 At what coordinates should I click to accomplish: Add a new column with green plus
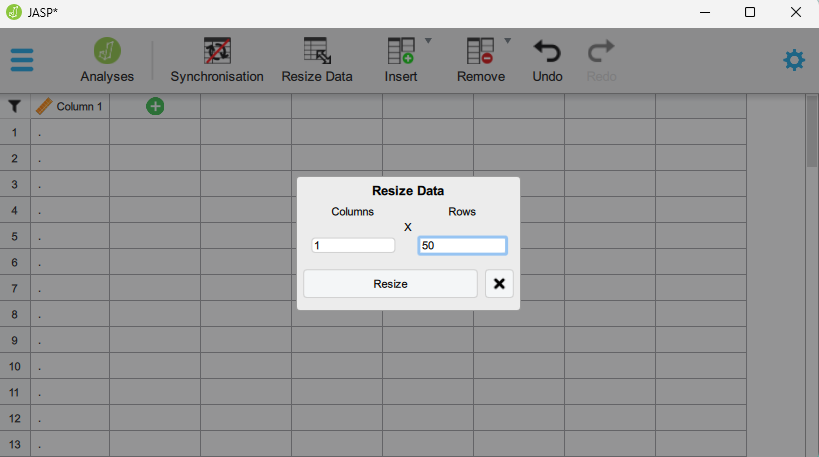click(x=155, y=106)
